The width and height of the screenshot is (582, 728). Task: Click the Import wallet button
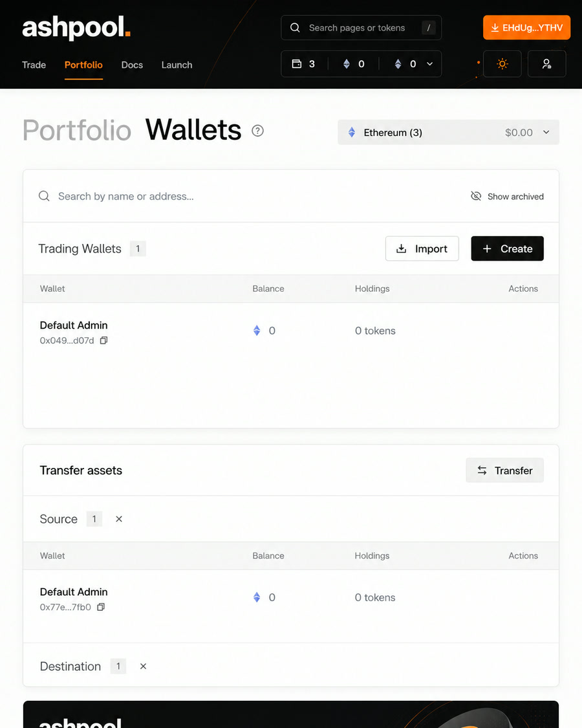click(x=422, y=248)
